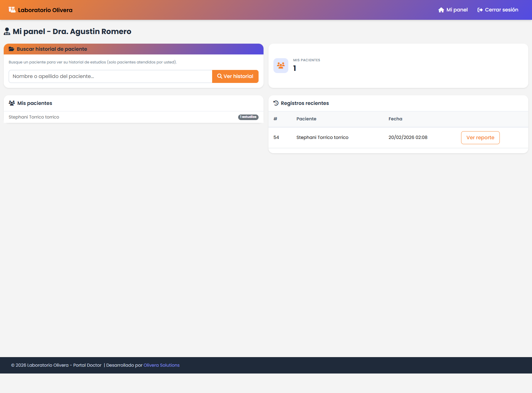Click the users icon beside Mis pacientes
The width and height of the screenshot is (532, 393).
pyautogui.click(x=12, y=103)
